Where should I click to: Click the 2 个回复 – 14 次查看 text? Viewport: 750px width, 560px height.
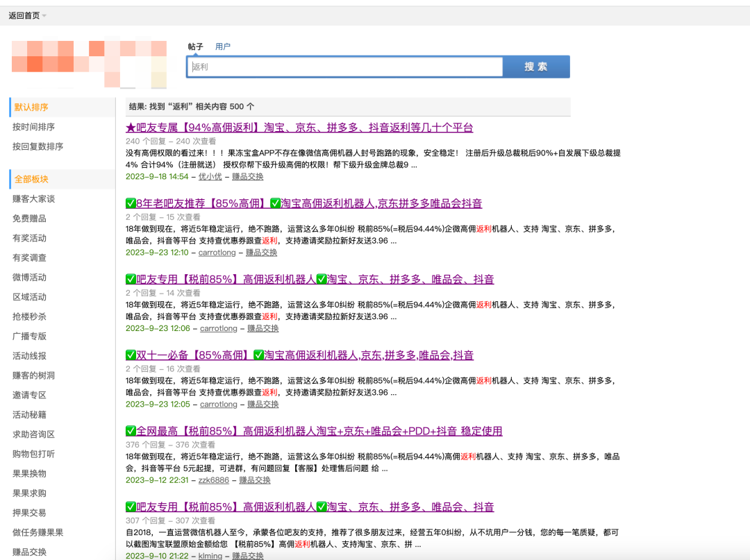(x=163, y=294)
